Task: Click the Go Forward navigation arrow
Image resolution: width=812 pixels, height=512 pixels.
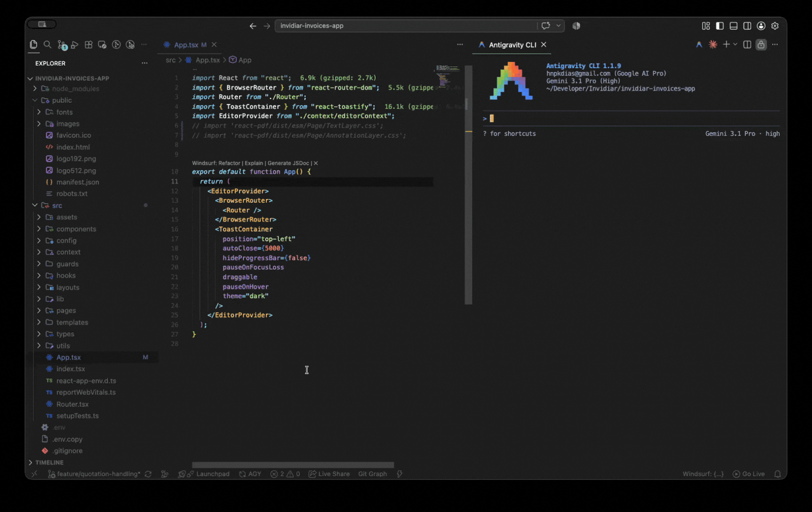Action: (267, 26)
